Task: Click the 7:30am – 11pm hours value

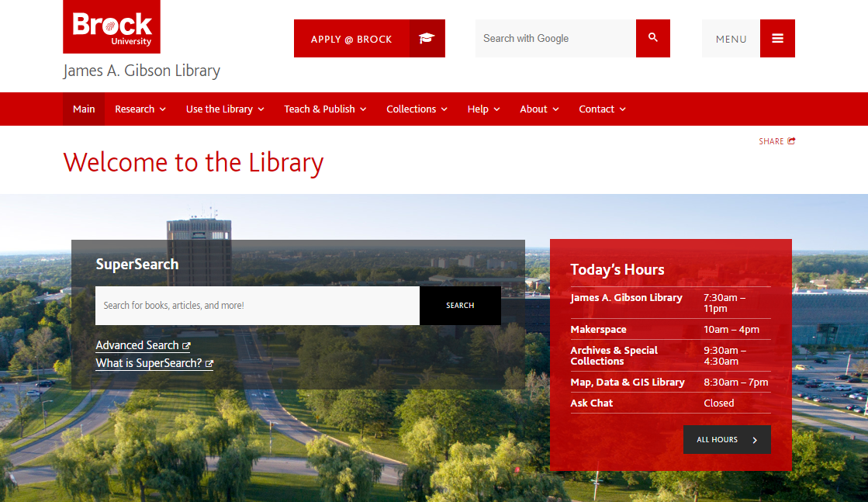Action: point(724,303)
